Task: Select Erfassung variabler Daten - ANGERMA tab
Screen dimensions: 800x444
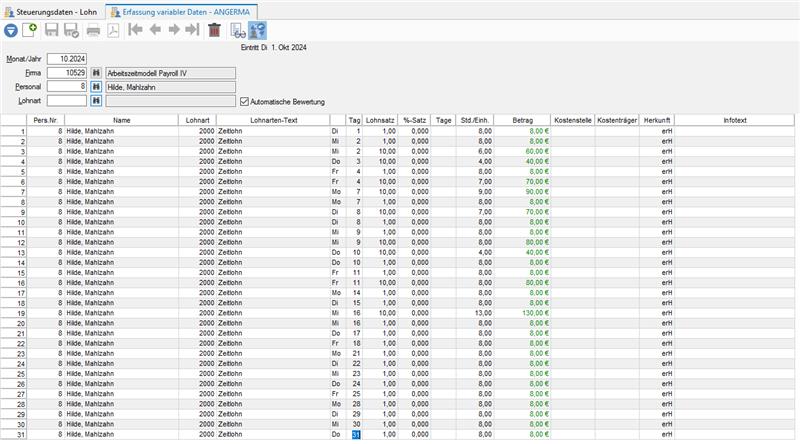Action: coord(181,12)
